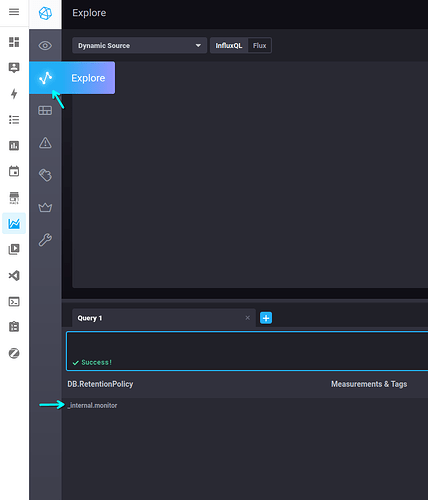Open the Alerting triangle icon

pos(45,143)
